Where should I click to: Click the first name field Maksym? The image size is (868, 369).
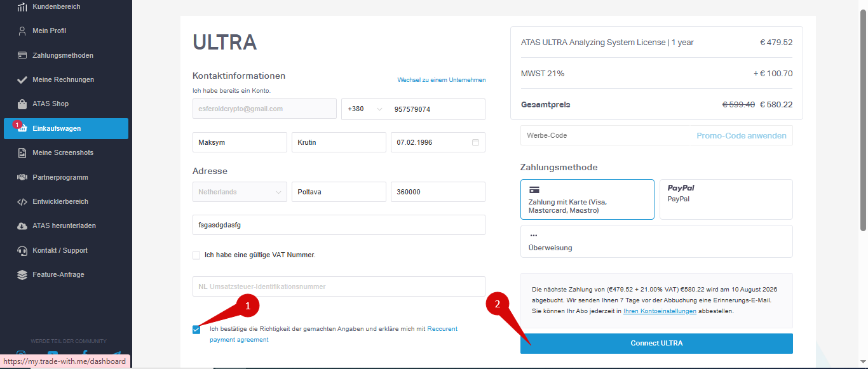pos(240,142)
